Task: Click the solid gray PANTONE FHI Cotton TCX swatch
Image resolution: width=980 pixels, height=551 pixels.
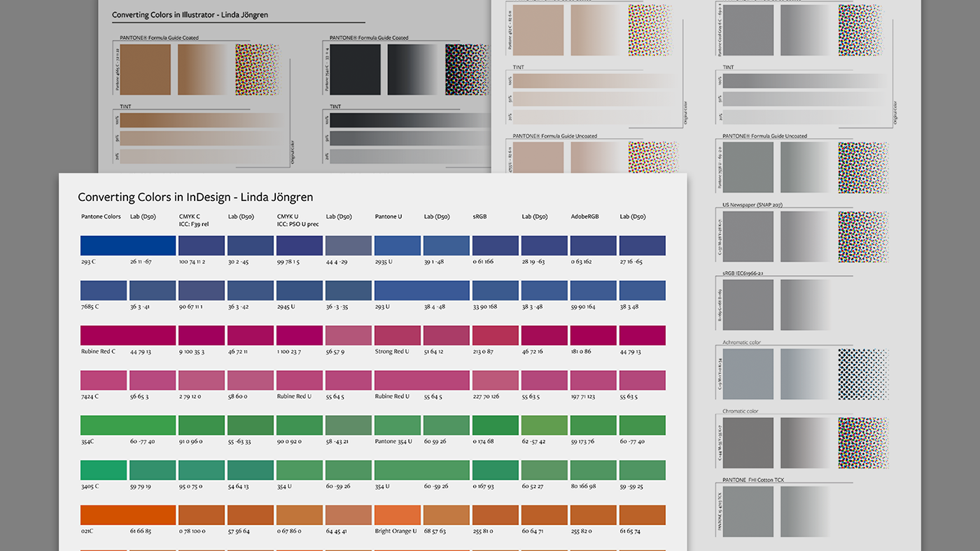Action: tap(748, 511)
